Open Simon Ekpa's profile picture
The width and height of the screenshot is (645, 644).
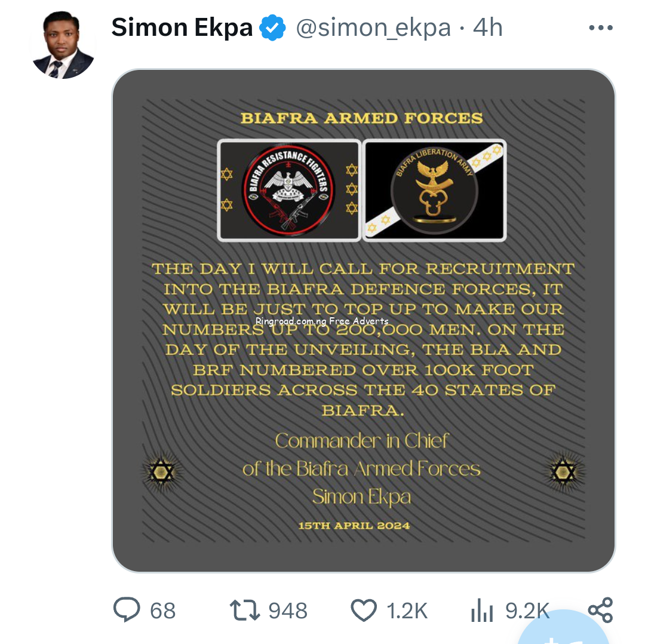pos(63,45)
